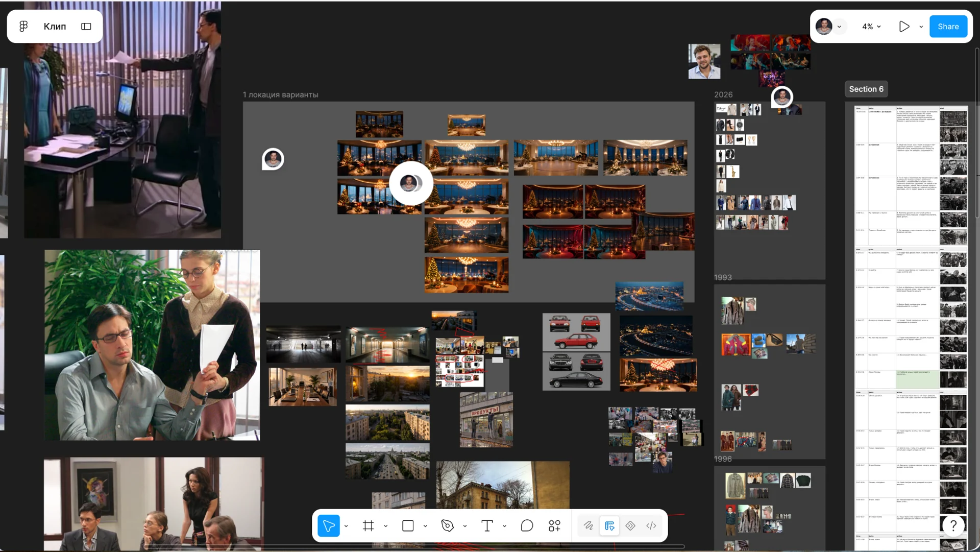The image size is (980, 552).
Task: Start presentation with play icon
Action: pos(904,26)
